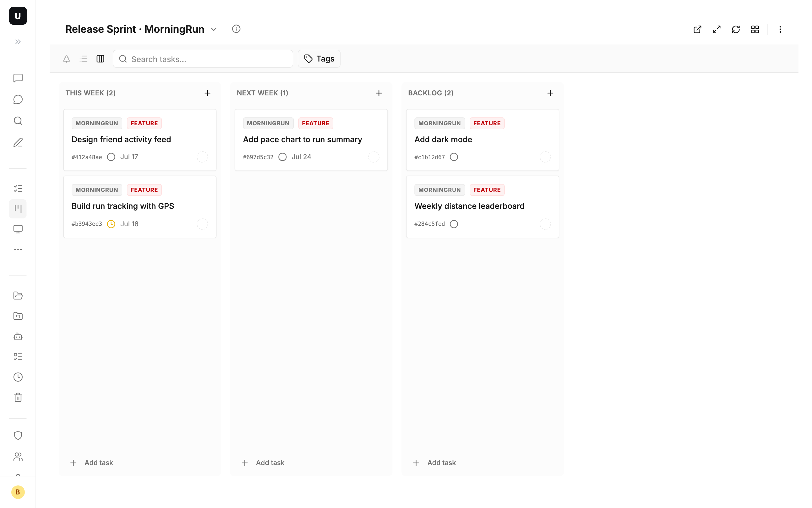Open the Tags filter

click(x=319, y=59)
